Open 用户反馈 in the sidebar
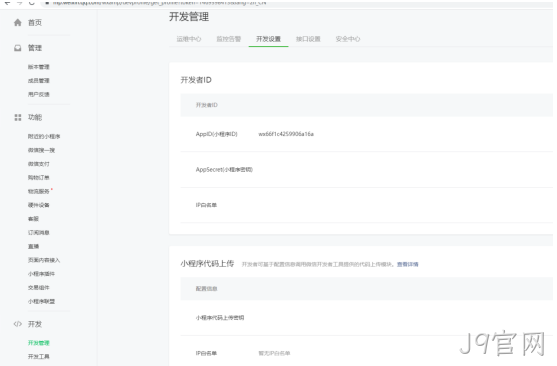This screenshot has width=557, height=366. pos(39,95)
